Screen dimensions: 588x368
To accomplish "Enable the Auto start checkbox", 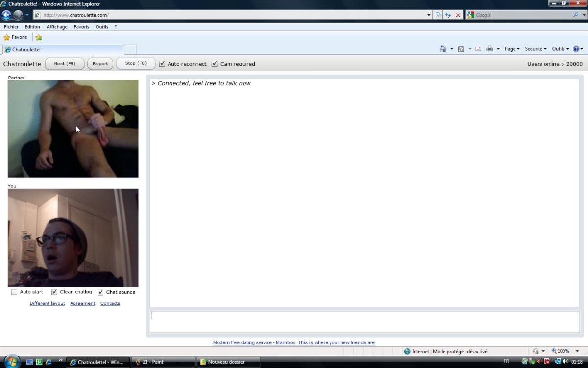I will click(x=14, y=292).
